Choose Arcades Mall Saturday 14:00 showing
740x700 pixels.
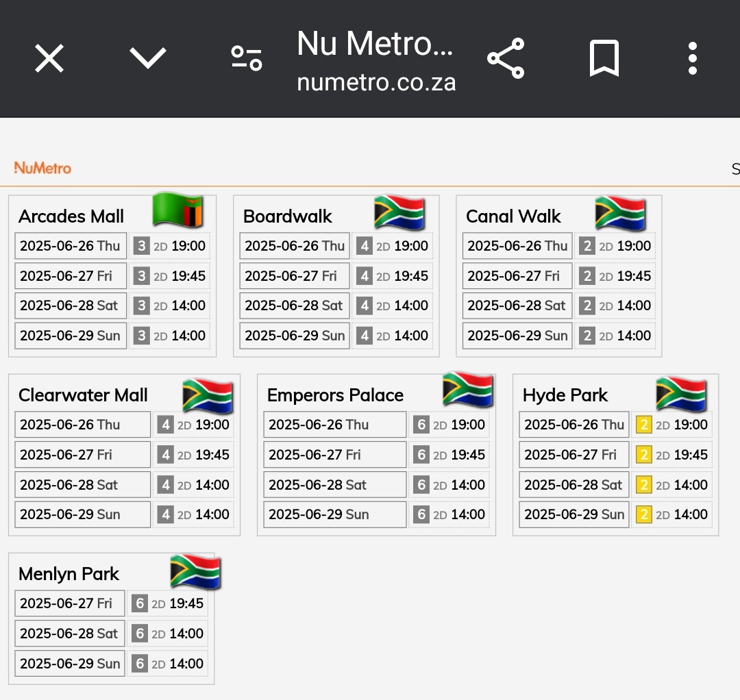click(169, 305)
